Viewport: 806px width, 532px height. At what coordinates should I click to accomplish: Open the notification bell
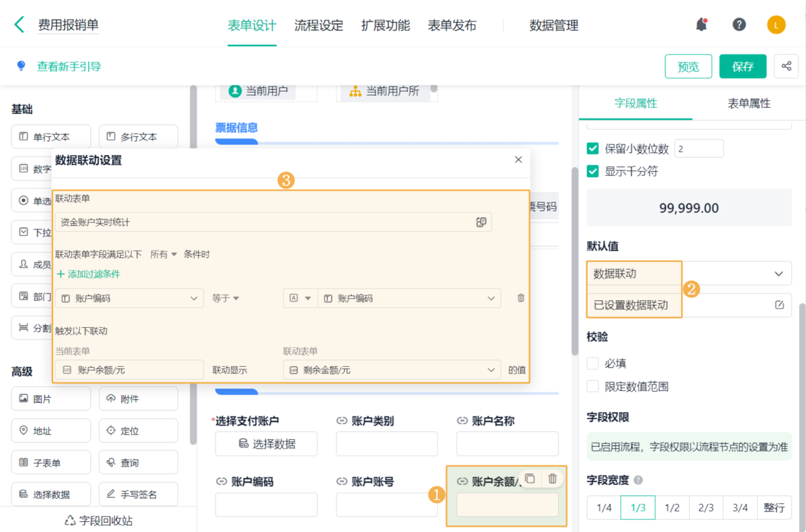pyautogui.click(x=701, y=26)
